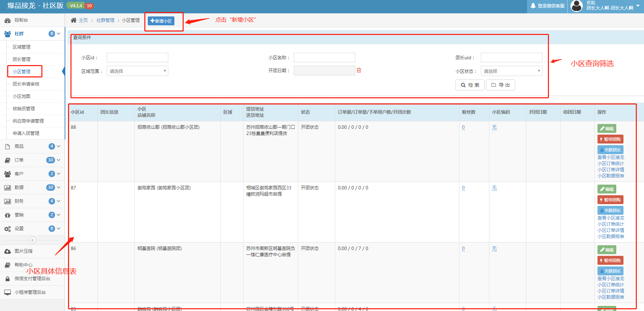Image resolution: width=644 pixels, height=311 pixels.
Task: Clear 开团日期 with the red trash icon
Action: coord(359,70)
